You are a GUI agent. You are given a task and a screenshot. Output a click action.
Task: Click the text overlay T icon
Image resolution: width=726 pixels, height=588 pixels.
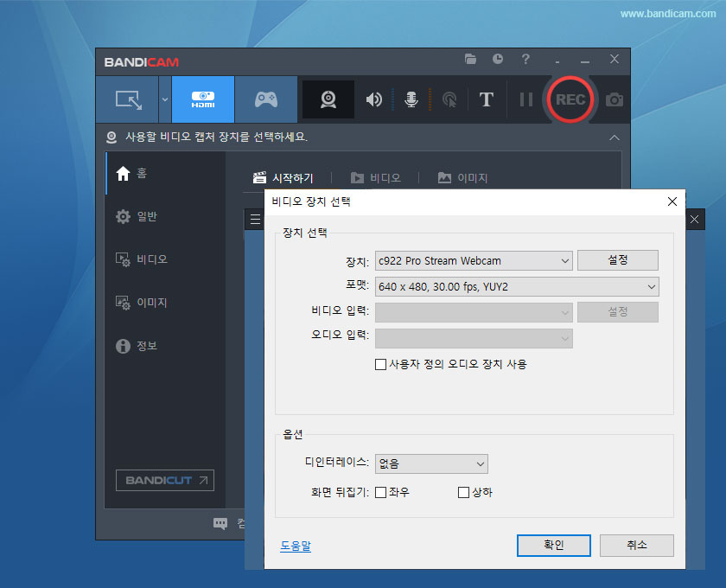tap(486, 99)
